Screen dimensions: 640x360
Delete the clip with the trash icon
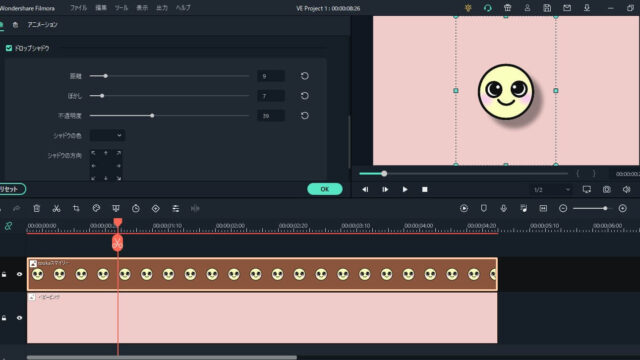tap(36, 209)
